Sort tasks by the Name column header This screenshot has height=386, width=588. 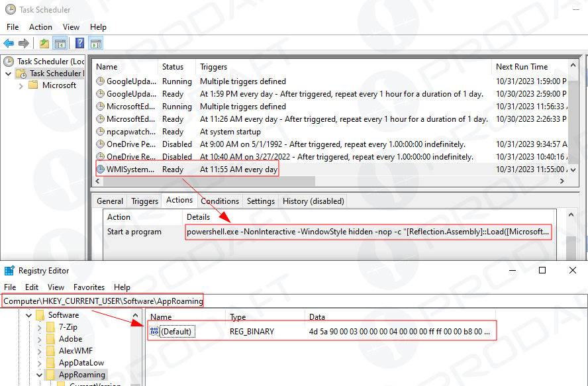pyautogui.click(x=125, y=67)
